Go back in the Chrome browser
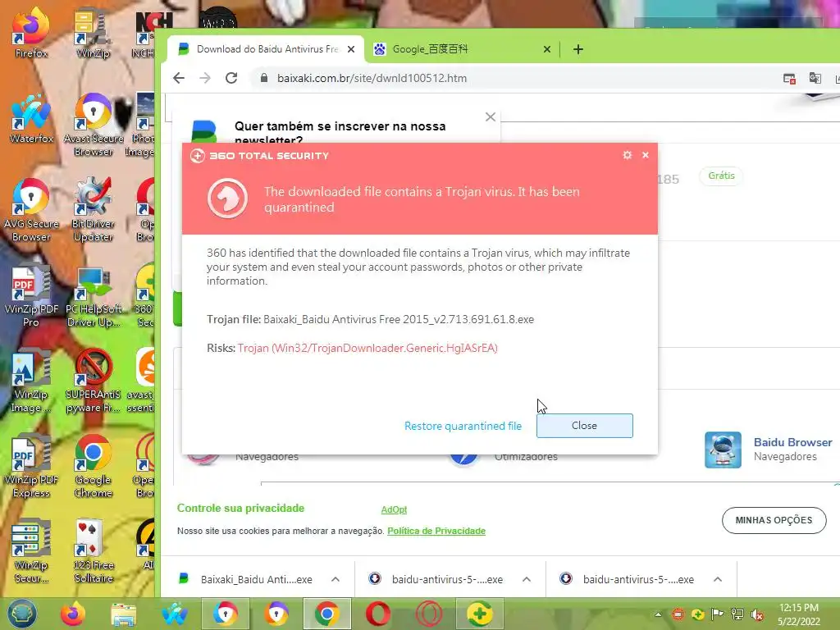840x630 pixels. click(179, 78)
